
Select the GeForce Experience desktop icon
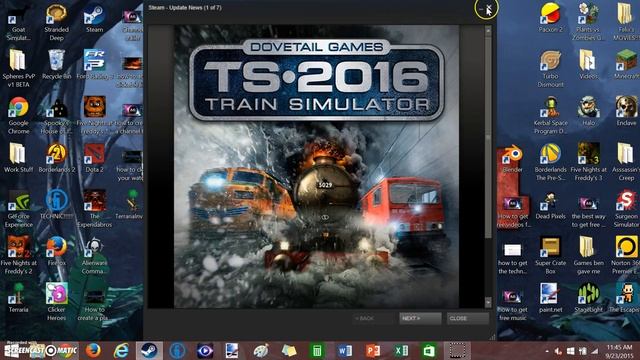[x=18, y=209]
